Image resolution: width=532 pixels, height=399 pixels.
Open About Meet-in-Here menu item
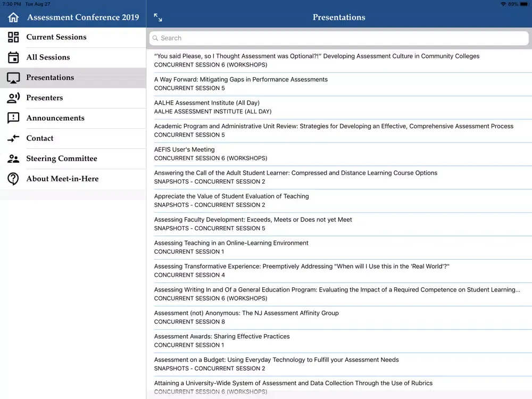point(73,179)
